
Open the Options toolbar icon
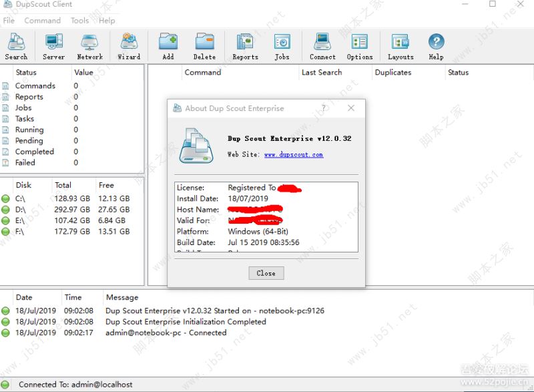pyautogui.click(x=360, y=46)
